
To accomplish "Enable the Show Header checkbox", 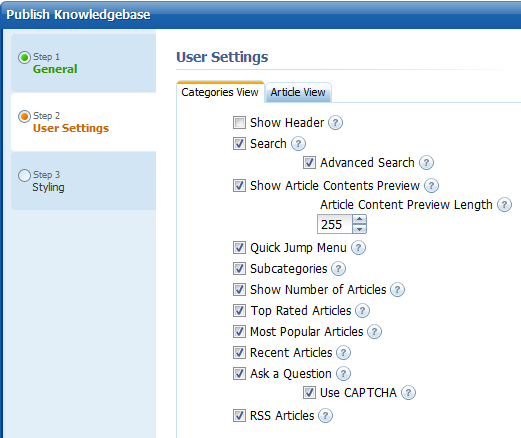I will (239, 123).
